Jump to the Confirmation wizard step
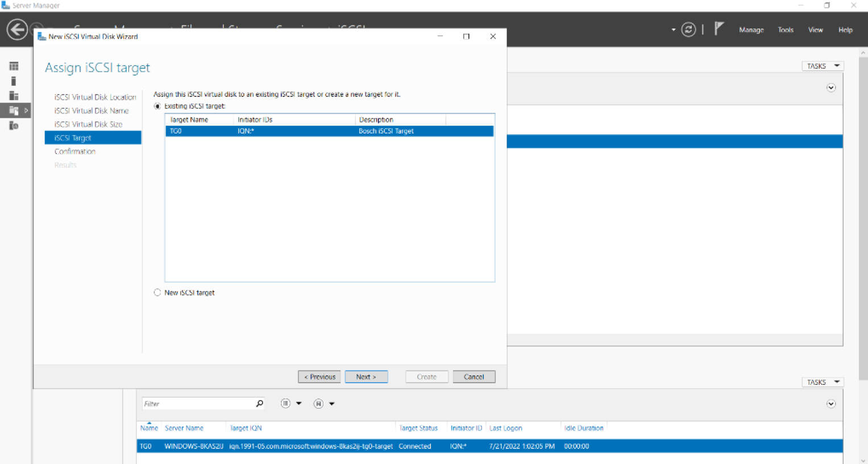 pos(75,152)
